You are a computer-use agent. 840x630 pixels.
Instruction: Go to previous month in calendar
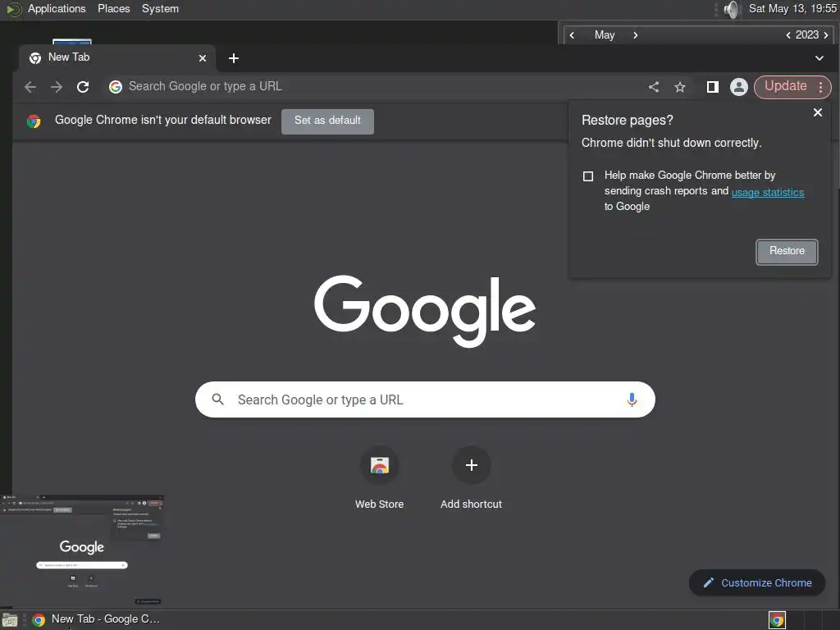572,35
